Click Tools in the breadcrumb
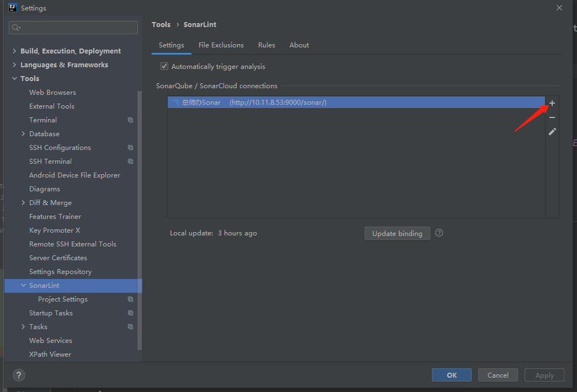The height and width of the screenshot is (392, 577). (x=161, y=25)
